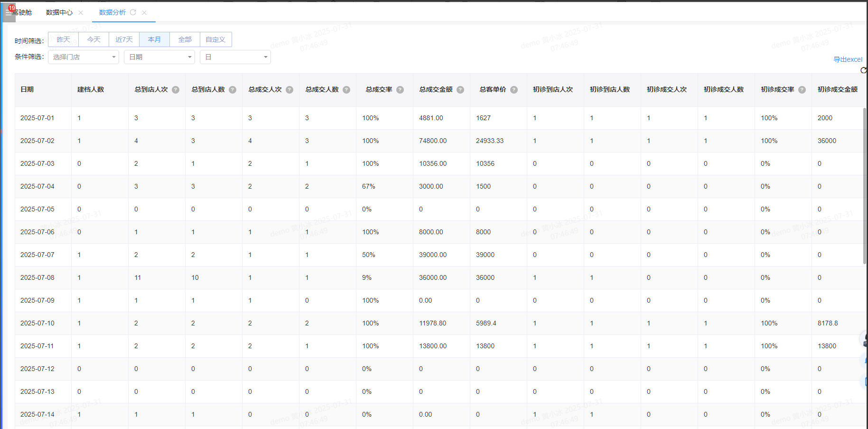
Task: Switch to the 数据中心 tab
Action: 59,12
